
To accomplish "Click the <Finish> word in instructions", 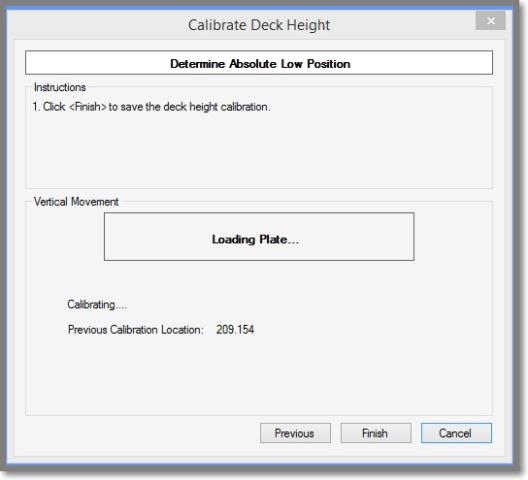I will coord(88,107).
